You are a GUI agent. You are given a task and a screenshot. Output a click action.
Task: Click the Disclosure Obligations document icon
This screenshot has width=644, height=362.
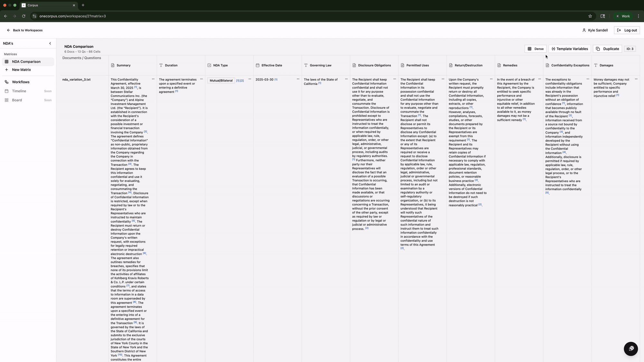(x=354, y=65)
